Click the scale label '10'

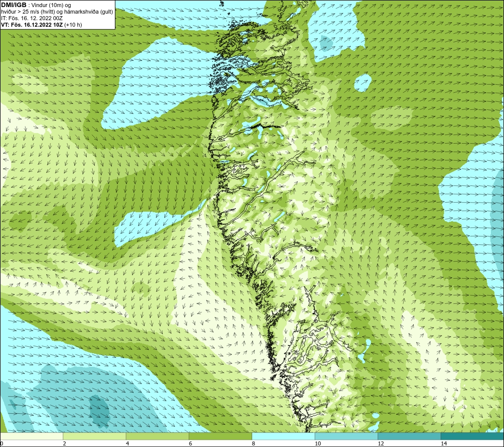tap(318, 443)
